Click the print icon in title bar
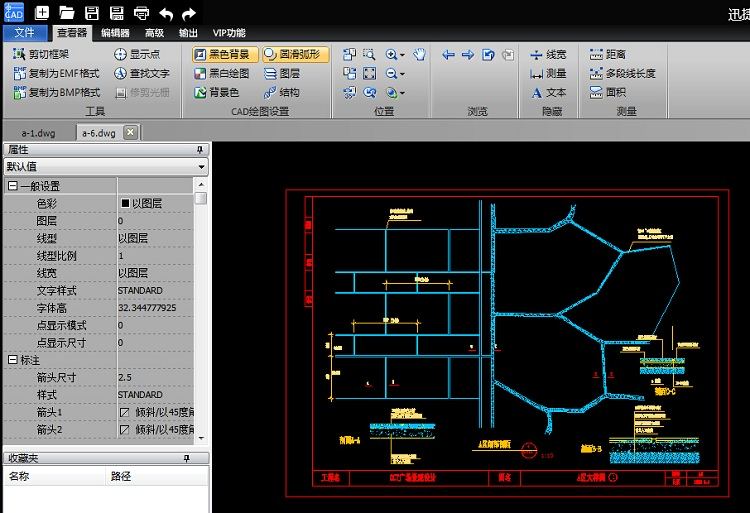The image size is (750, 513). click(141, 13)
